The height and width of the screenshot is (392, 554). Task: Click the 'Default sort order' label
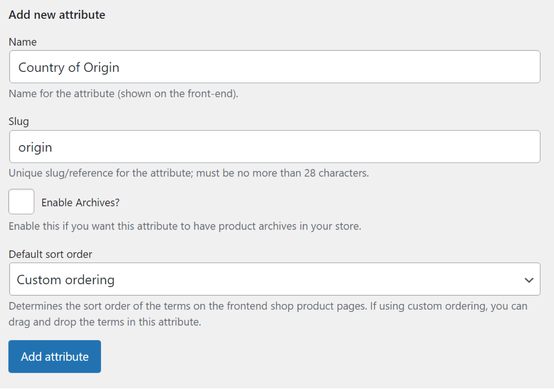pos(50,254)
